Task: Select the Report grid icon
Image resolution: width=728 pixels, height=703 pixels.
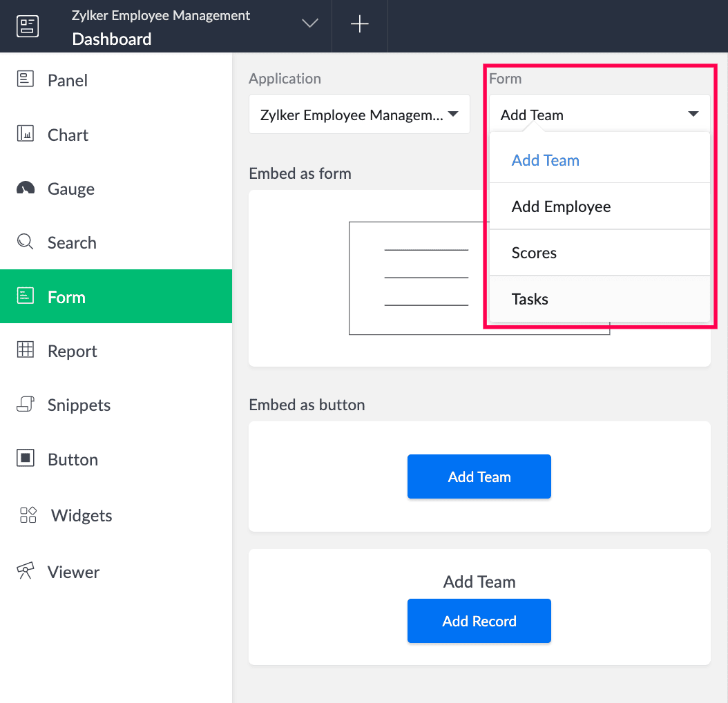Action: tap(26, 350)
